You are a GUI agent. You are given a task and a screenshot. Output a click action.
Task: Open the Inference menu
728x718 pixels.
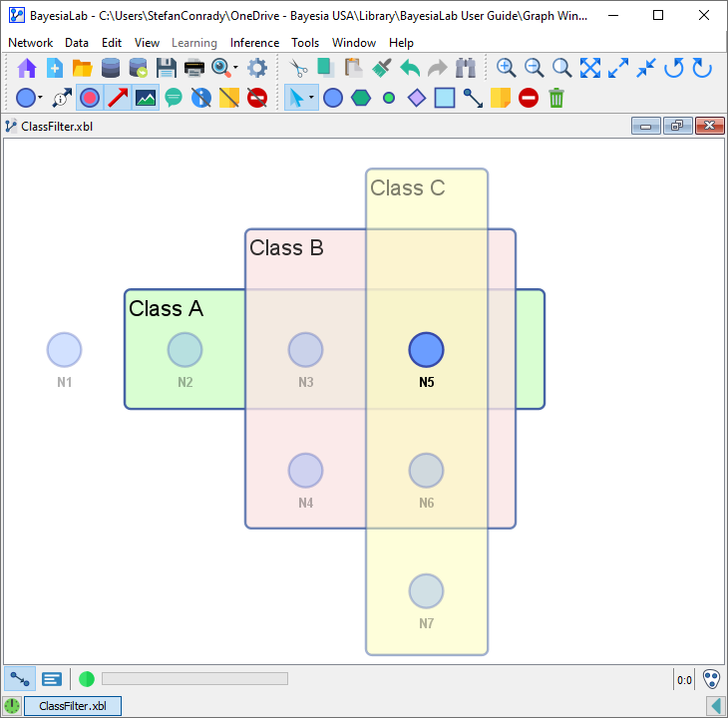tap(254, 43)
